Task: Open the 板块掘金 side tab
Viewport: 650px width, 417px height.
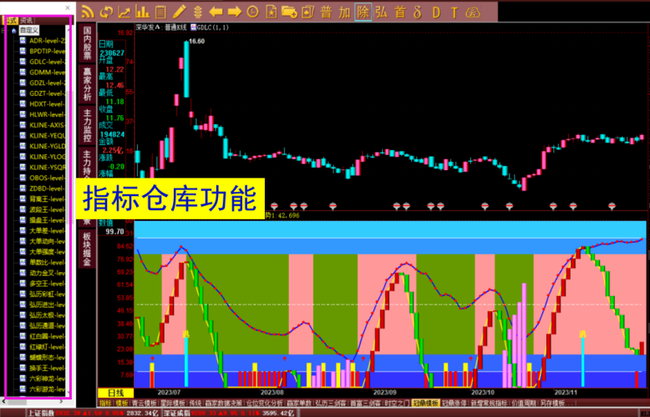Action: point(87,249)
